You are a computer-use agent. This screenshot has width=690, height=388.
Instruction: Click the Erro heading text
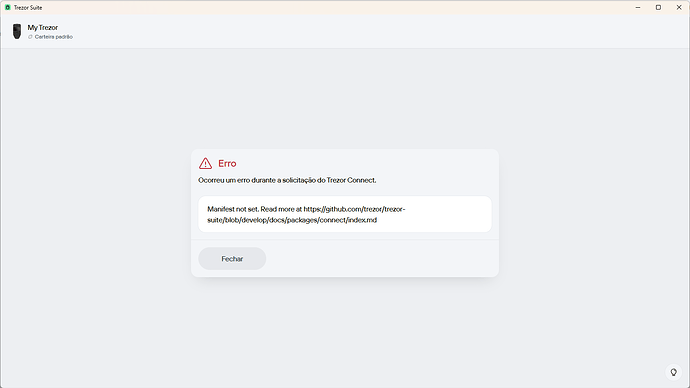point(227,164)
